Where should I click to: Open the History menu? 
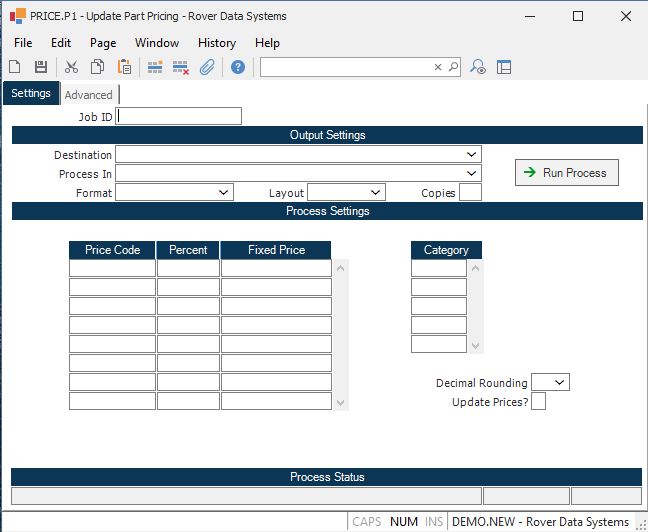216,43
